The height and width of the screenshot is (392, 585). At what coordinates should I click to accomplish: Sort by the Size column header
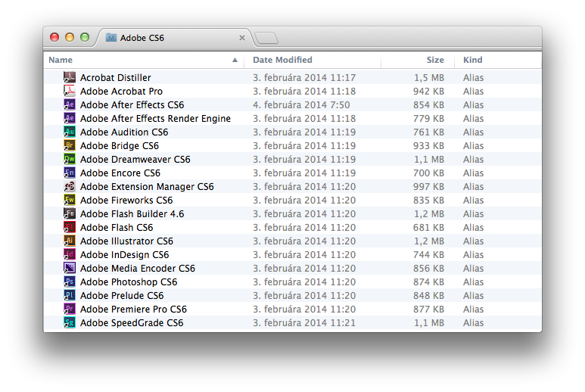[418, 60]
